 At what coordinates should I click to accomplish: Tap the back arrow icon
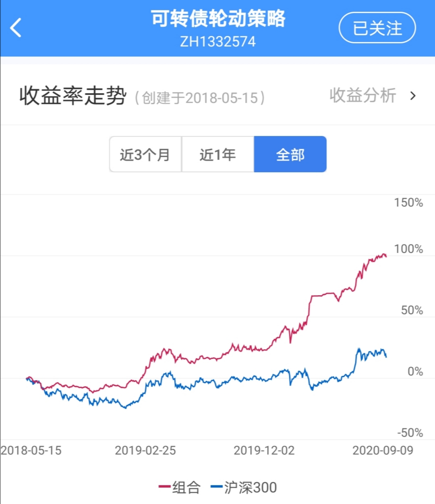coord(16,28)
